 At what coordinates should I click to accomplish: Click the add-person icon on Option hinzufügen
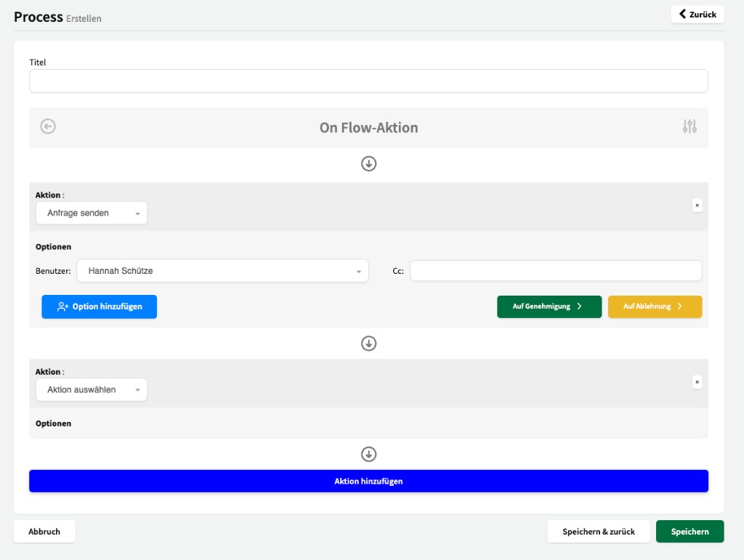click(62, 307)
